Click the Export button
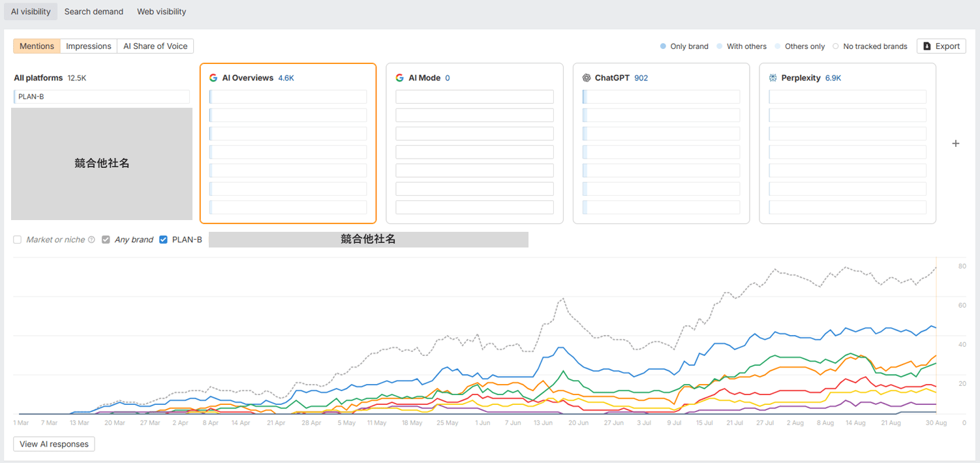980x463 pixels. [x=942, y=46]
